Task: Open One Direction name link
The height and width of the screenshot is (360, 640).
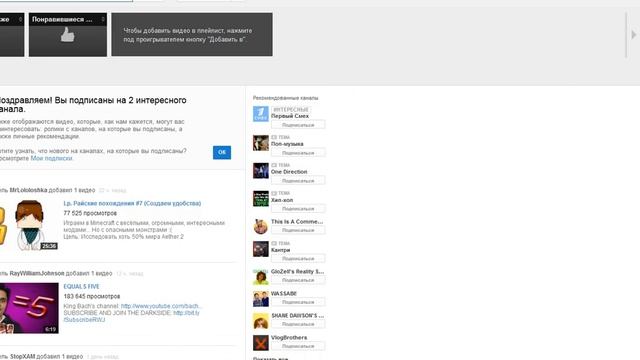Action: (x=289, y=172)
